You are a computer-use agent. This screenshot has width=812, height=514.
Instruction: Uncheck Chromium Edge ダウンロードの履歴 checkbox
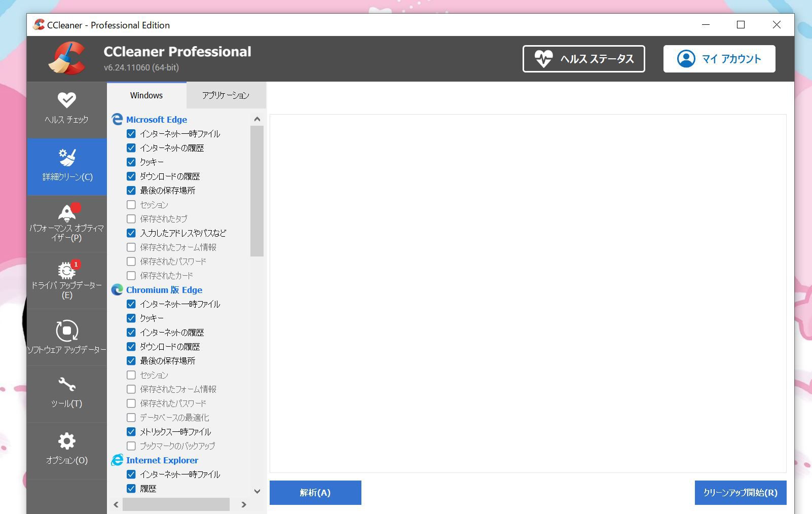coord(131,347)
